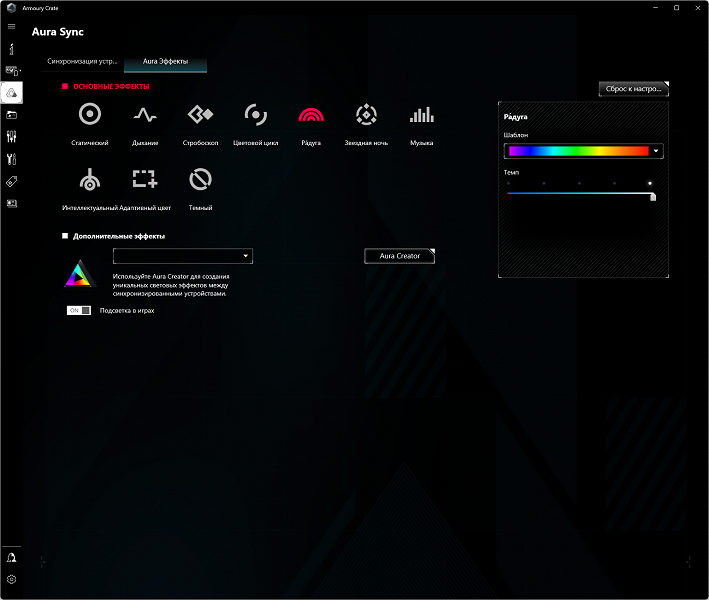Select the Static (Статический) lighting effect
Image resolution: width=709 pixels, height=600 pixels.
[x=90, y=114]
